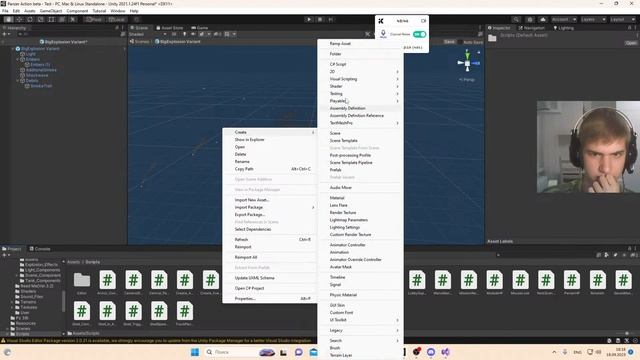The image size is (640, 360).
Task: Select the Rect tool in toolbar
Action: pos(51,19)
